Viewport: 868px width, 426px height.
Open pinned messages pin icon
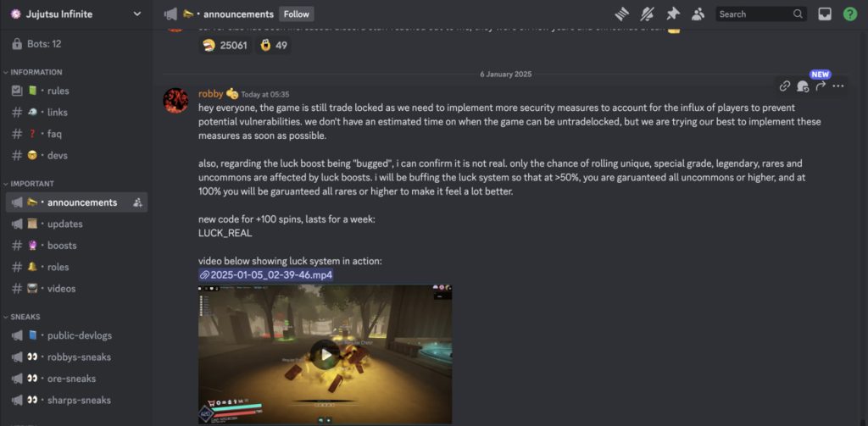click(672, 14)
